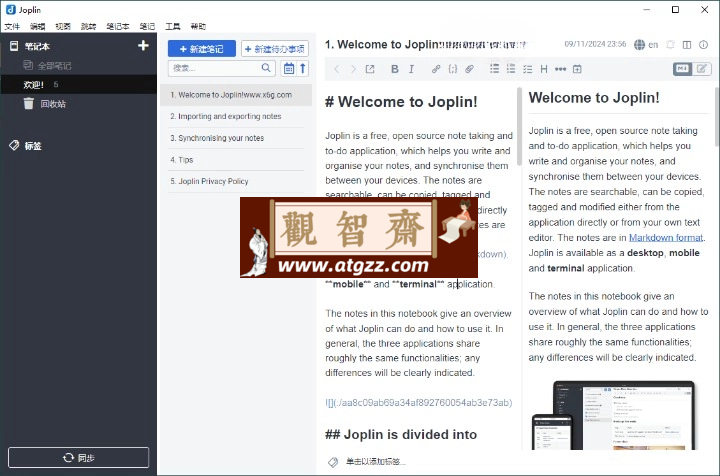This screenshot has width=720, height=476.
Task: Toggle italic formatting
Action: pyautogui.click(x=411, y=69)
